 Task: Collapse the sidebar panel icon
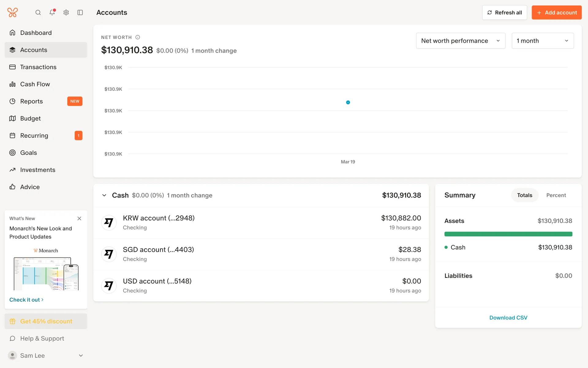[x=80, y=13]
